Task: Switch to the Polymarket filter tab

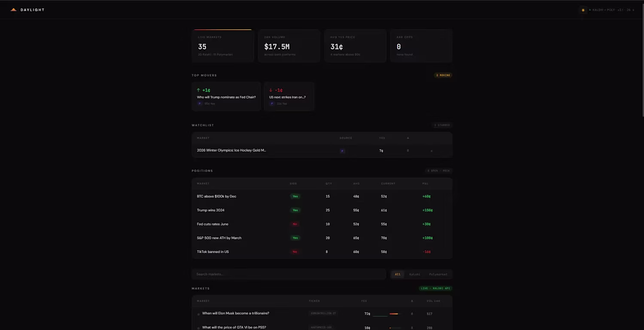Action: [438, 274]
